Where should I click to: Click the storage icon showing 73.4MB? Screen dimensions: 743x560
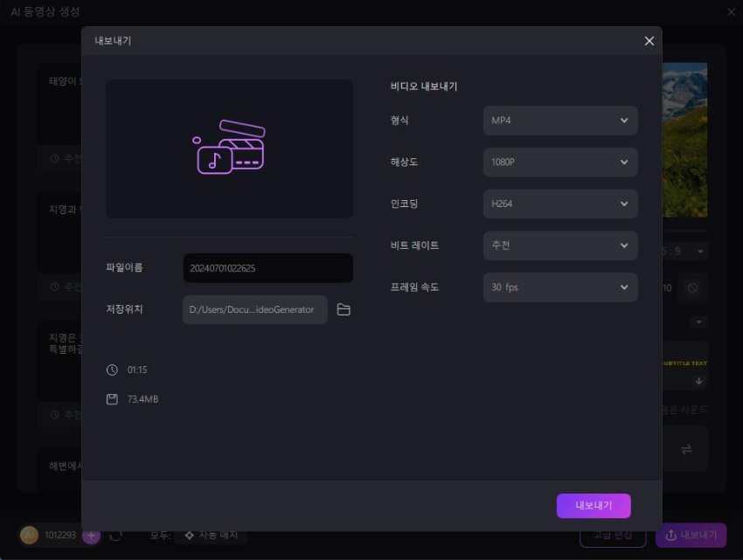pyautogui.click(x=112, y=399)
